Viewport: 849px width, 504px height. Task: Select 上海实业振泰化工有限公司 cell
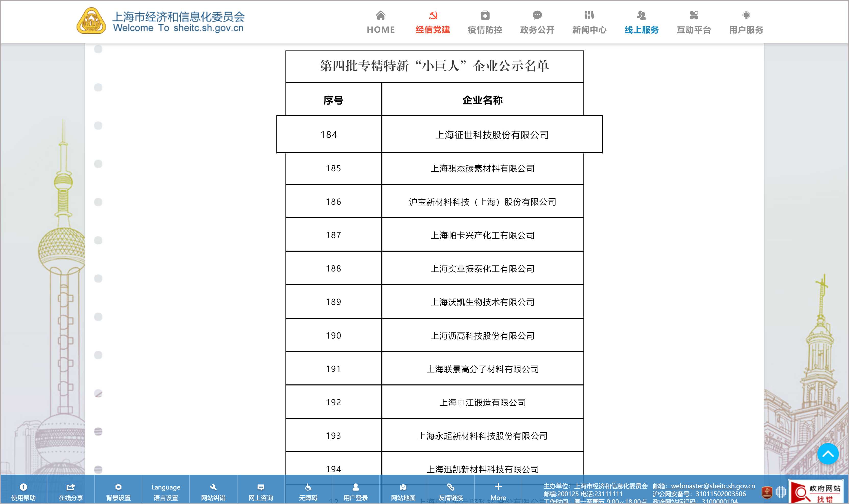point(483,268)
